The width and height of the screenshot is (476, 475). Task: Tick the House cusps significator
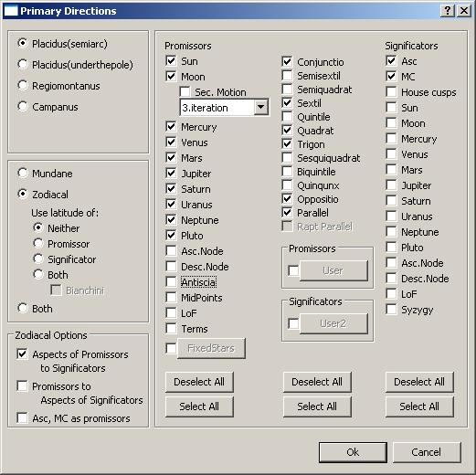tap(391, 91)
